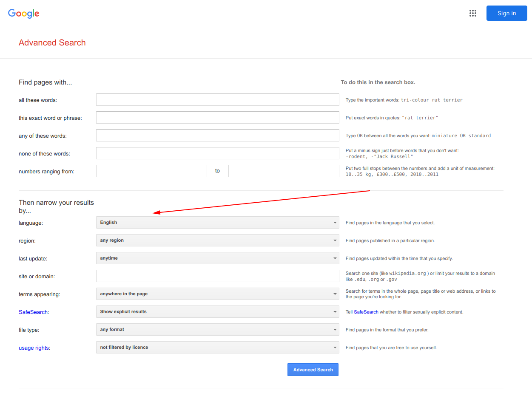Click the 'terms appearing:' label
532x393 pixels.
tap(40, 294)
